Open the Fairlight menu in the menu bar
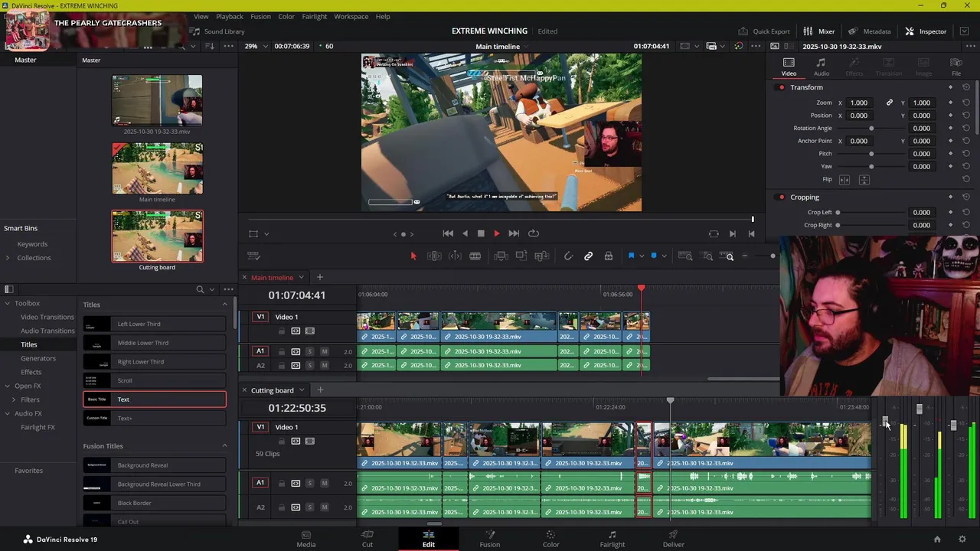The width and height of the screenshot is (980, 551). 314,16
